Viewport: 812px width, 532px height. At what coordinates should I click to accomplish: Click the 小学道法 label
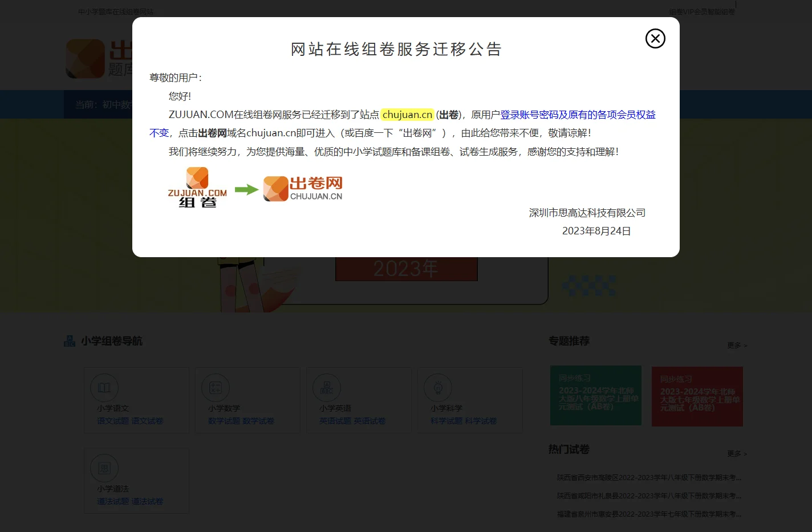pyautogui.click(x=113, y=489)
